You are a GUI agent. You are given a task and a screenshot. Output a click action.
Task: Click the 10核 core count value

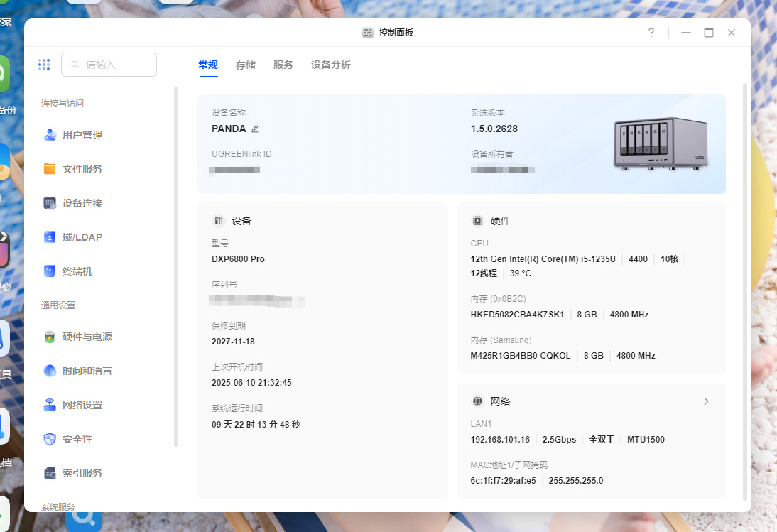670,259
